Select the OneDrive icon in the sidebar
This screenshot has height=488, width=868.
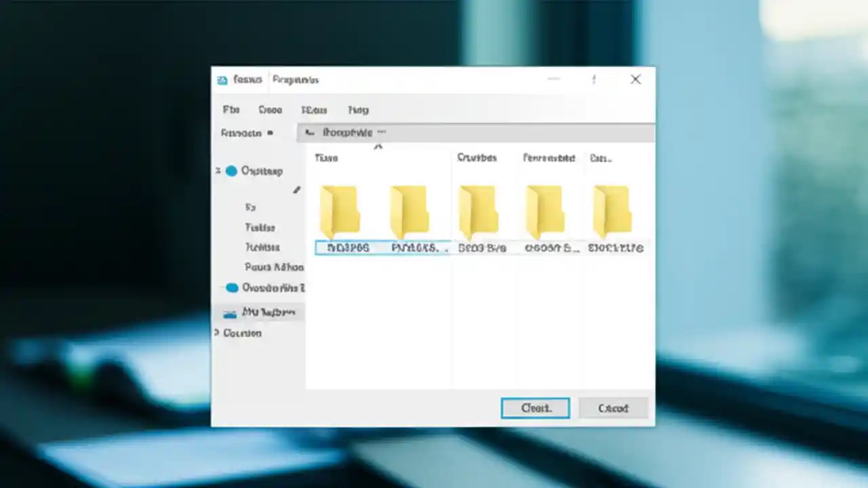(x=231, y=288)
